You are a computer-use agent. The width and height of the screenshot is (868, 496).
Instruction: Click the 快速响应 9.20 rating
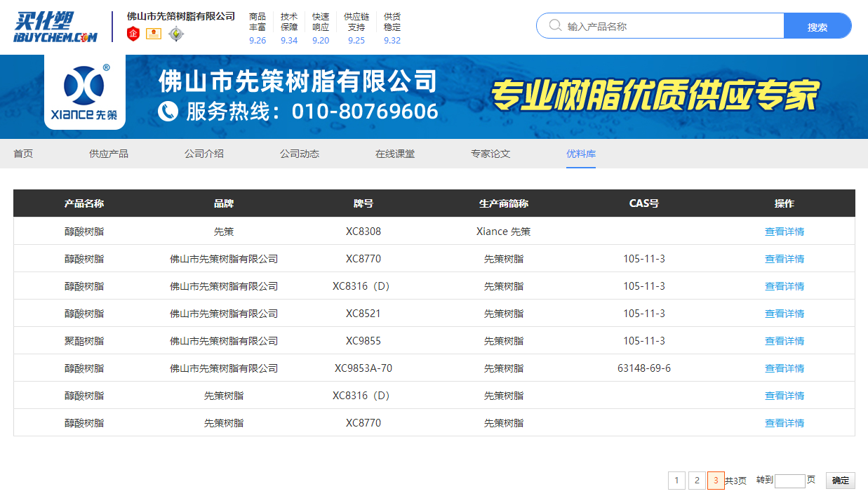pos(321,28)
